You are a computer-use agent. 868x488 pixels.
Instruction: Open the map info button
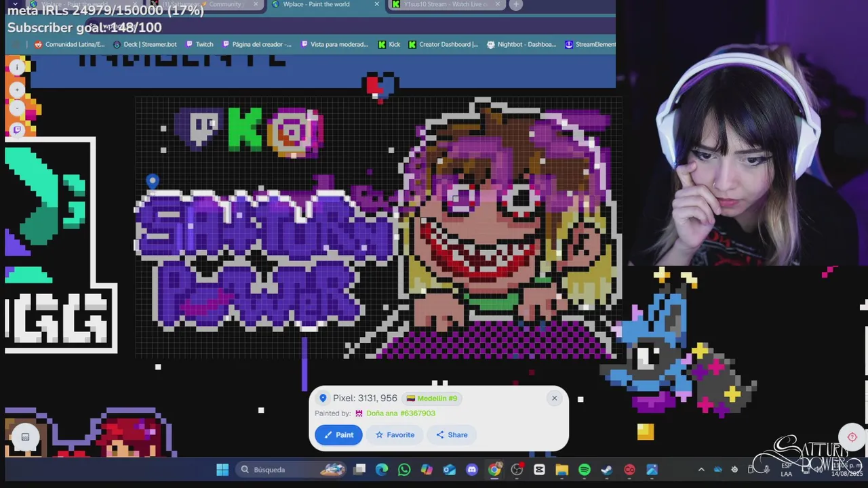(18, 67)
